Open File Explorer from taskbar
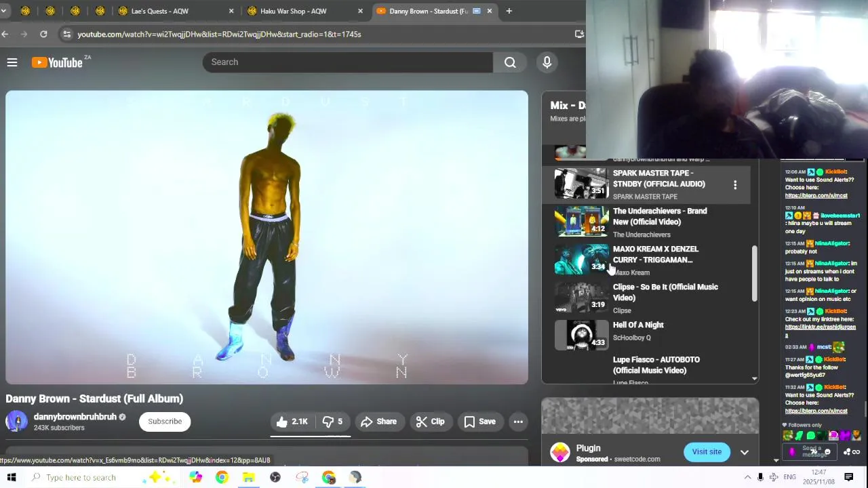Screen dimensions: 868x488 [x=248, y=477]
